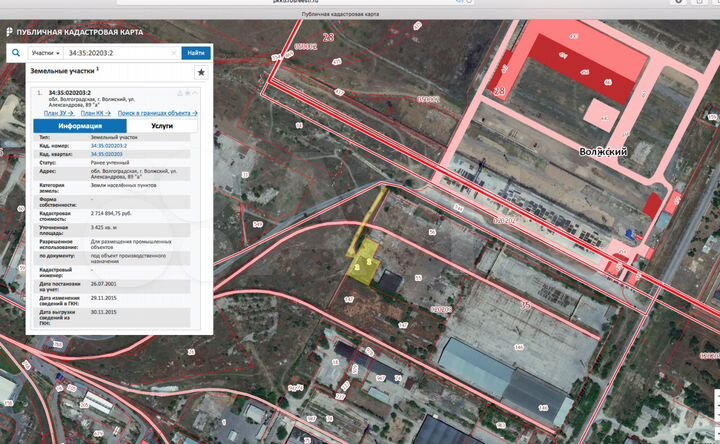Click the Земли населённых пунктов value

[x=124, y=185]
